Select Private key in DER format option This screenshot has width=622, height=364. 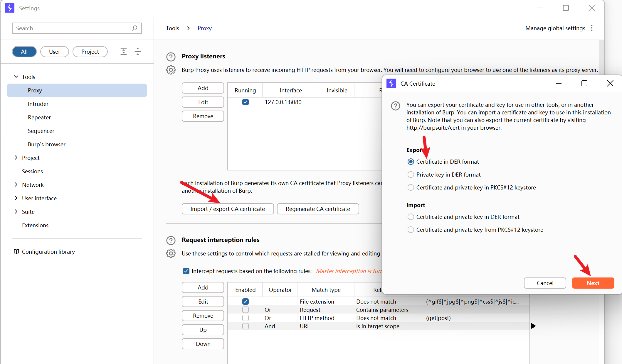(x=411, y=175)
